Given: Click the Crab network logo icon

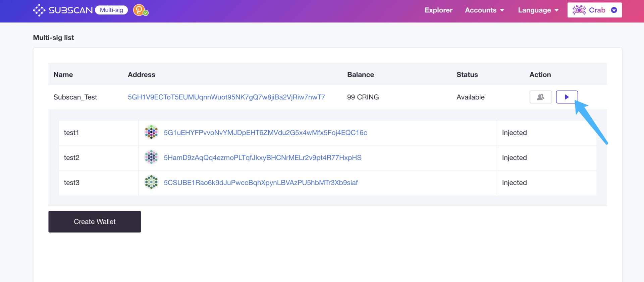Looking at the screenshot, I should click(x=579, y=10).
